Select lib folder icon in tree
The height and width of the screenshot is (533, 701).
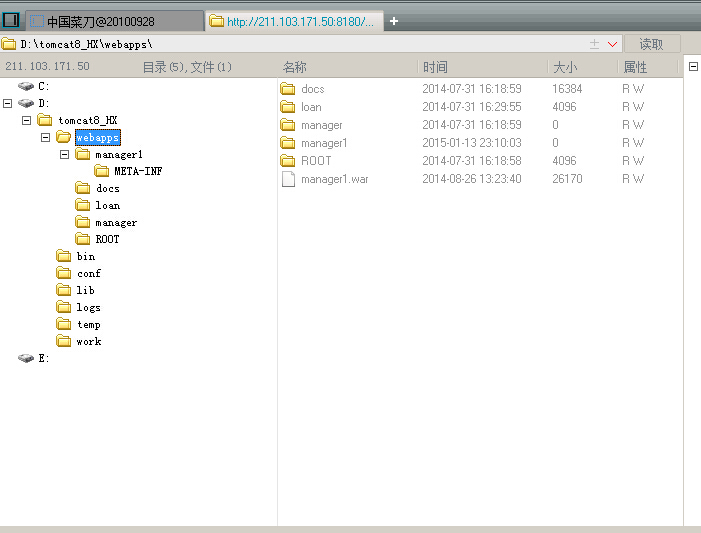tap(63, 290)
